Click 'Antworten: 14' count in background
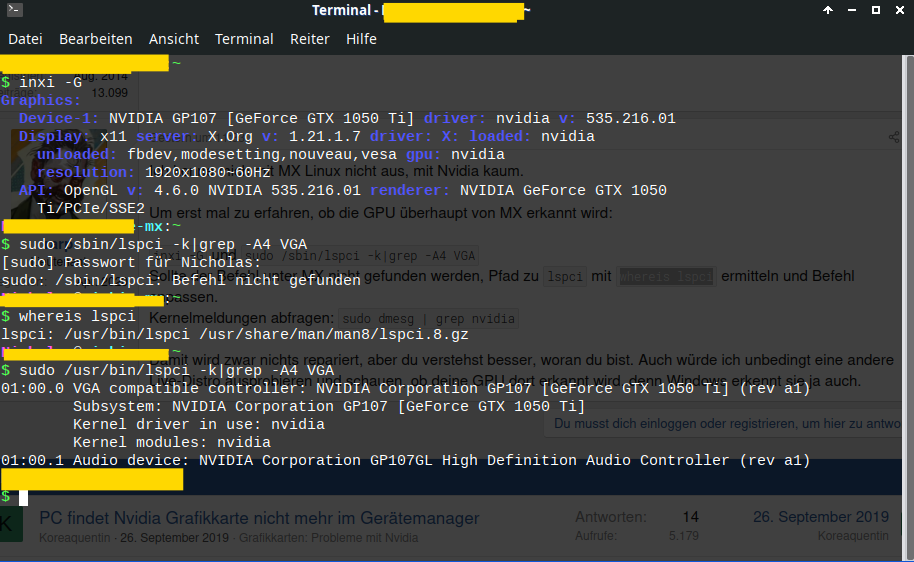Viewport: 914px width, 562px height. coord(637,517)
